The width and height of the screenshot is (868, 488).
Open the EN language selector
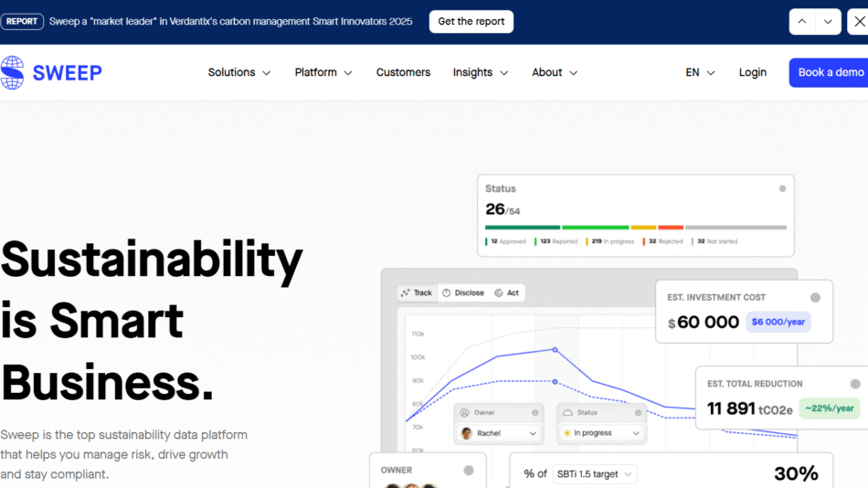(700, 73)
